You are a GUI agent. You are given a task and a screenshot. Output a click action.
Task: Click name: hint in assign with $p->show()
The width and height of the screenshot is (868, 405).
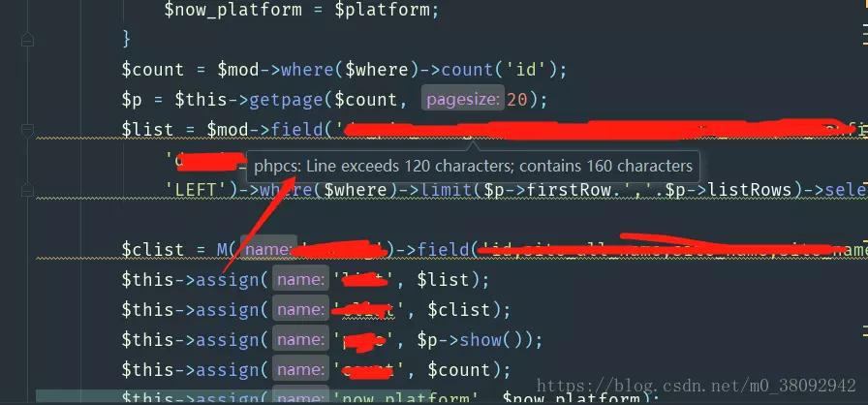click(x=300, y=339)
